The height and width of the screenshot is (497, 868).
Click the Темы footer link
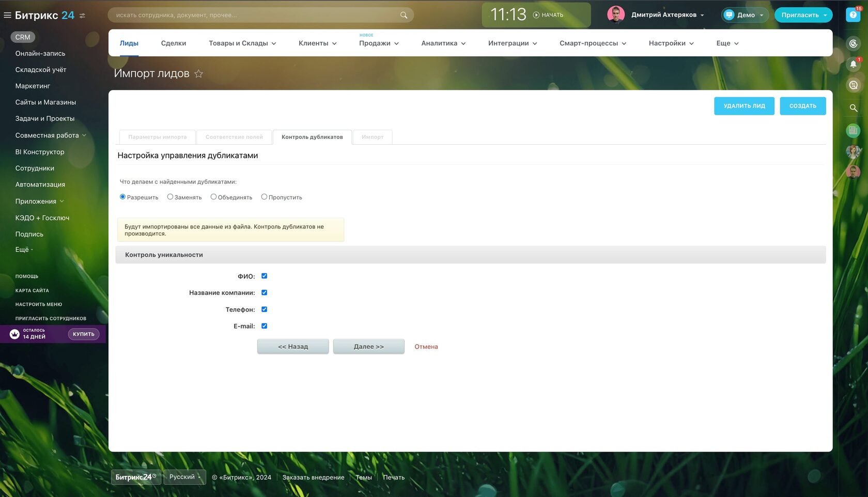pyautogui.click(x=364, y=477)
